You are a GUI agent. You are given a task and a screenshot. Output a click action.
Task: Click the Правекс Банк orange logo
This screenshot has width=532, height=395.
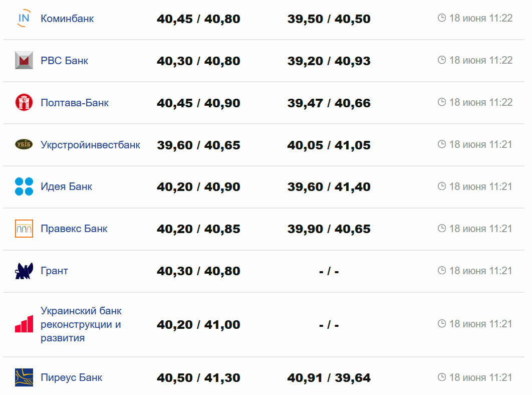24,229
